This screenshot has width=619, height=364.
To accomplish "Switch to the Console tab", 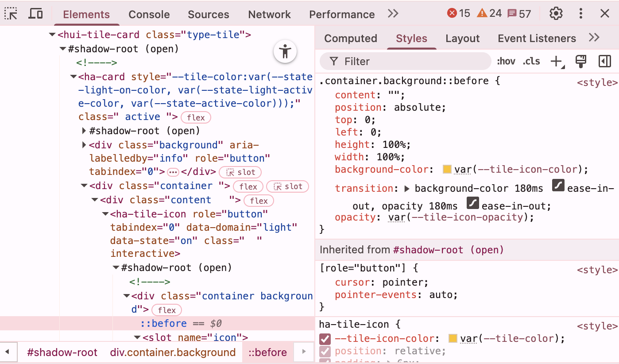I will 149,14.
